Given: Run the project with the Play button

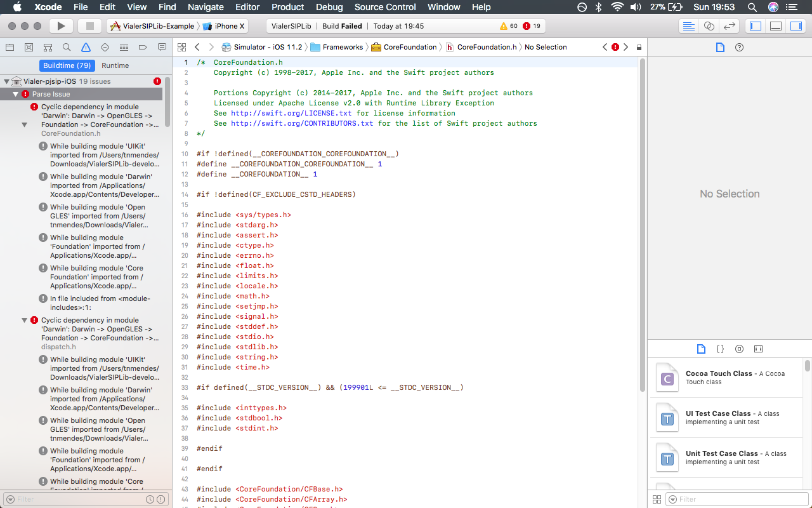Looking at the screenshot, I should tap(60, 26).
